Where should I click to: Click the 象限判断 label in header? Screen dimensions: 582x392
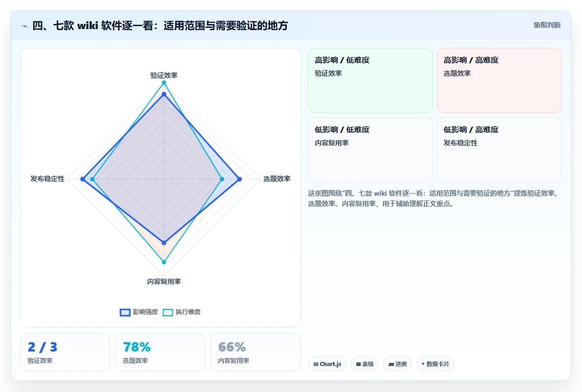(x=547, y=25)
